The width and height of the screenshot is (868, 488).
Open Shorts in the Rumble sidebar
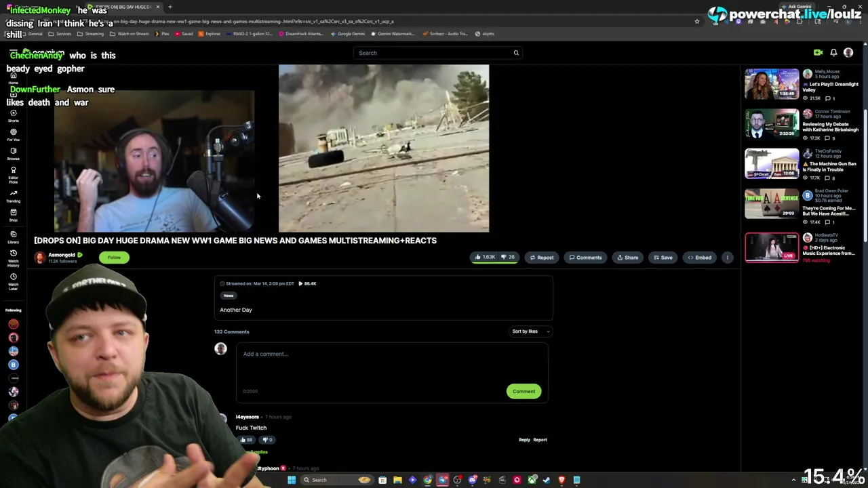coord(13,116)
